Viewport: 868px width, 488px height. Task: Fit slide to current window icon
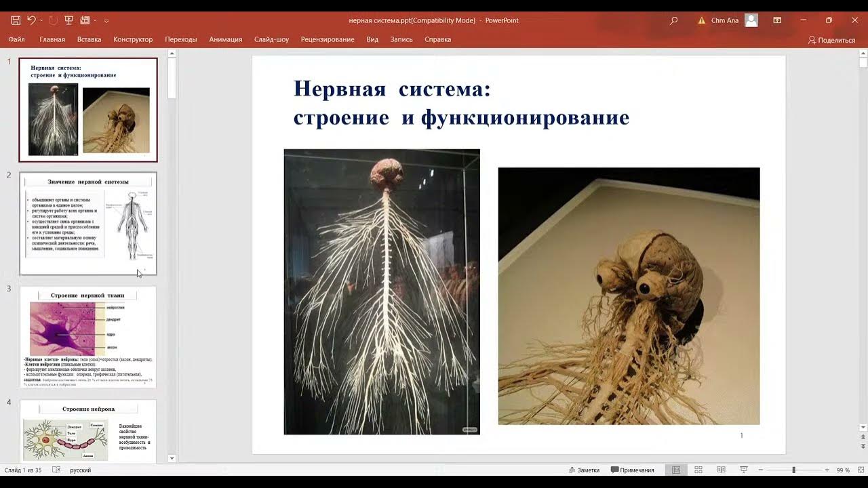[860, 470]
